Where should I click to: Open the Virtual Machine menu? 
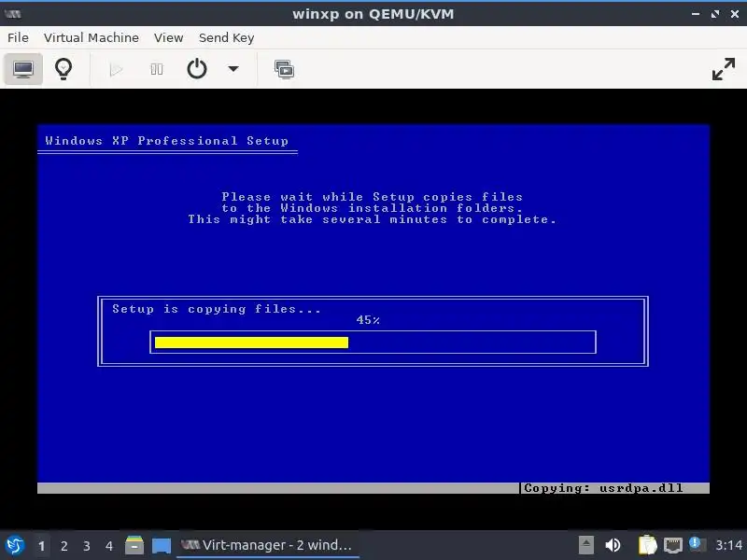tap(91, 37)
